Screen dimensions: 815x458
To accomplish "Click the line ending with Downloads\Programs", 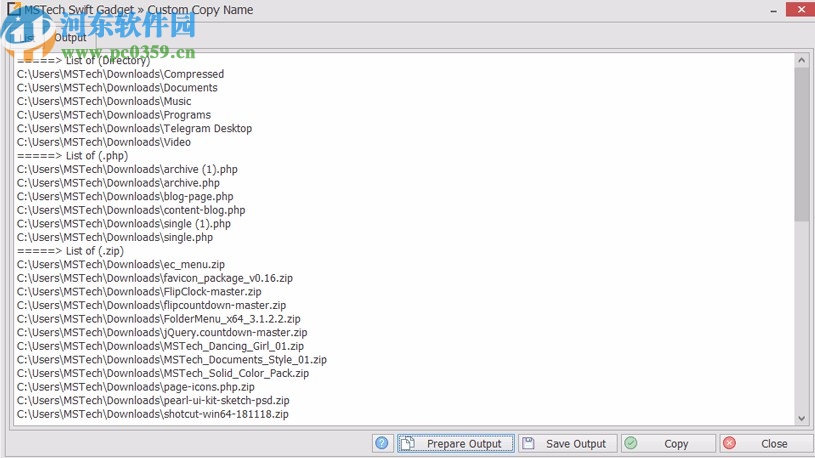I will [114, 115].
